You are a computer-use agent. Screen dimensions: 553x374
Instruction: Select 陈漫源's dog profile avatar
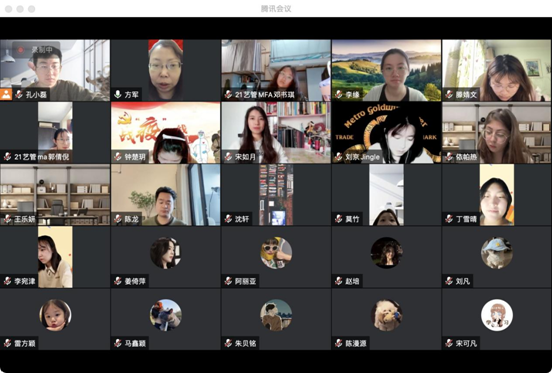point(386,315)
